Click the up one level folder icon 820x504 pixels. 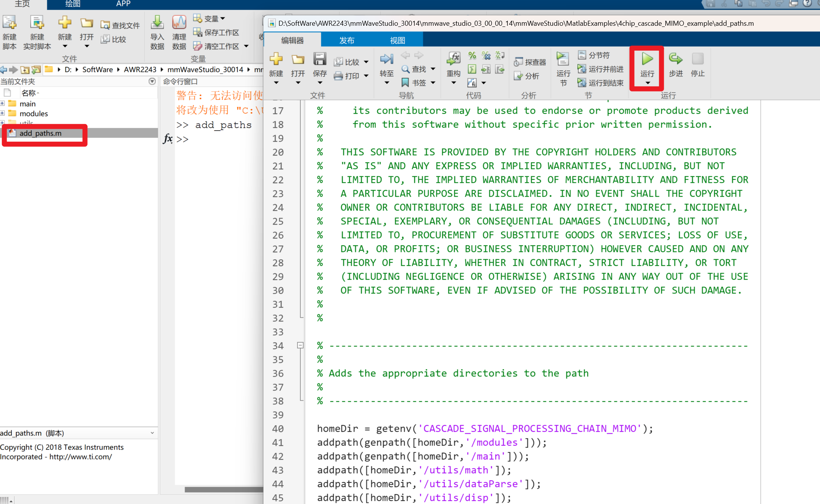coord(25,70)
